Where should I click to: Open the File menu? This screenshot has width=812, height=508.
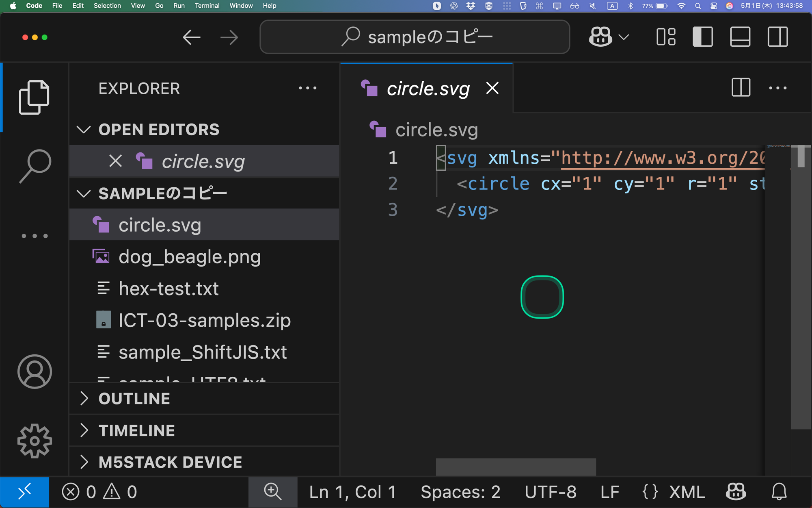(x=57, y=6)
